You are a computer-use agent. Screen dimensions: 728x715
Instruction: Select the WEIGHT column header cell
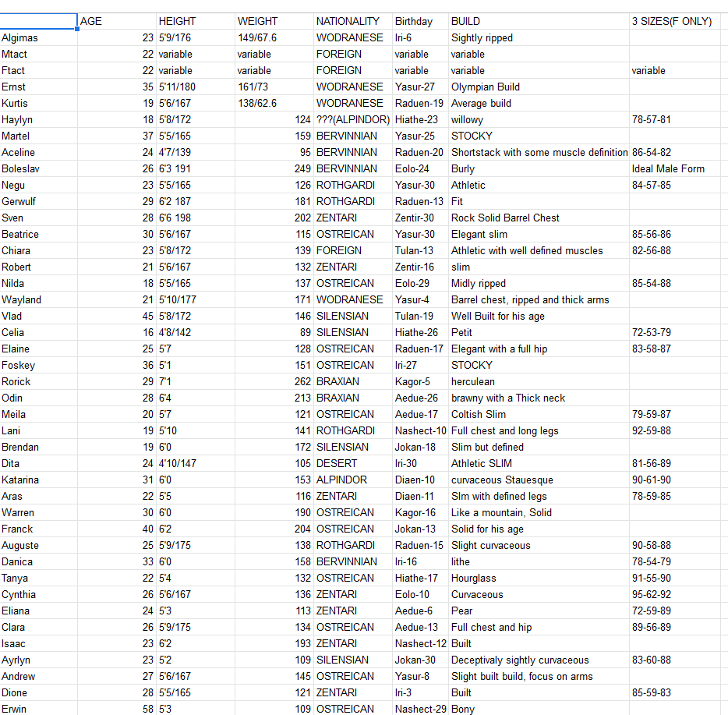(274, 21)
